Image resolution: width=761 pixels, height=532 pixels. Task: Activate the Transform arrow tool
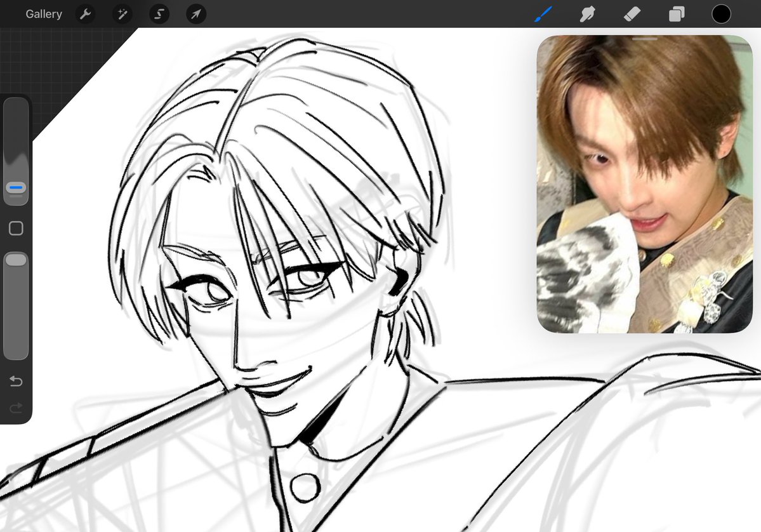pos(196,14)
